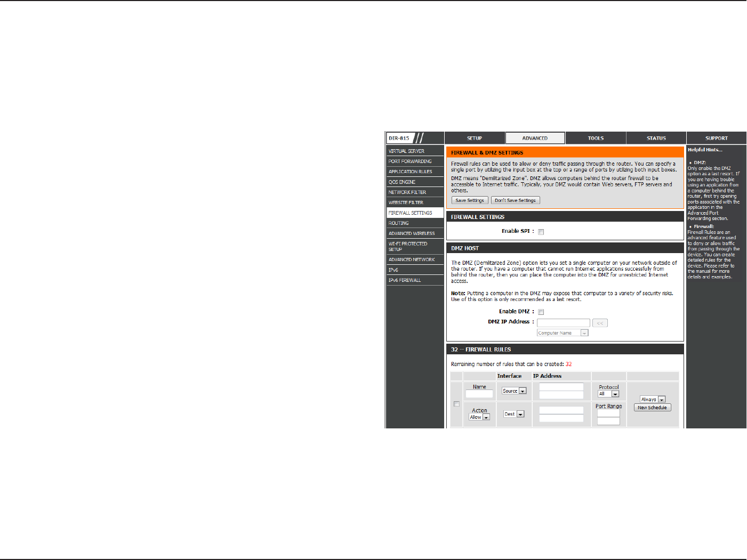Click the Don't Save Settings button
Screen dimensions: 747x560
[x=515, y=200]
